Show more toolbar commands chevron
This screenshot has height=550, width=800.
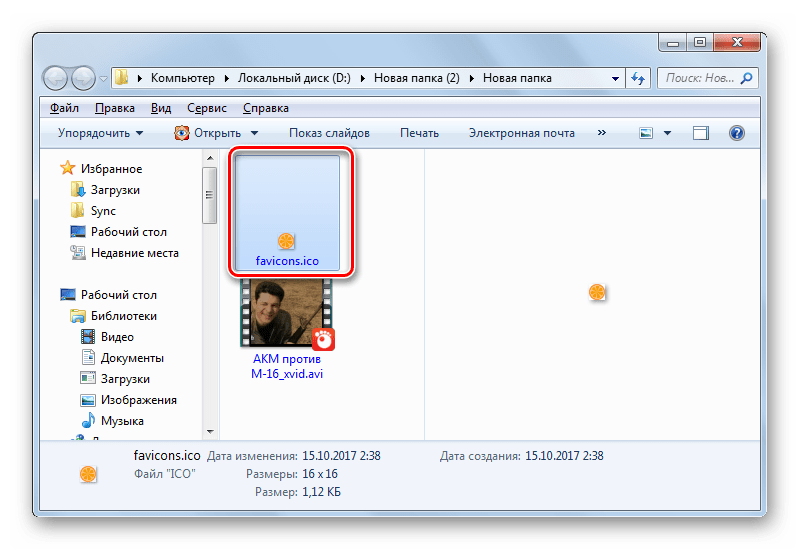pyautogui.click(x=602, y=133)
